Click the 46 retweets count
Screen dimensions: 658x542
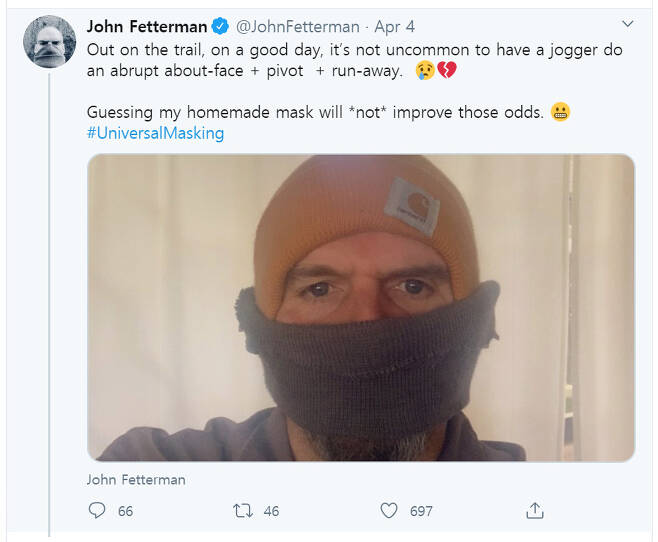(271, 511)
